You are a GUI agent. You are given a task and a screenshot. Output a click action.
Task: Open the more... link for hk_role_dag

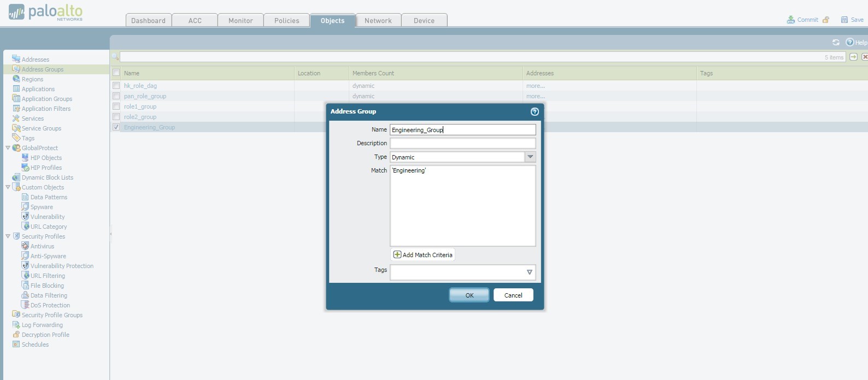[535, 86]
